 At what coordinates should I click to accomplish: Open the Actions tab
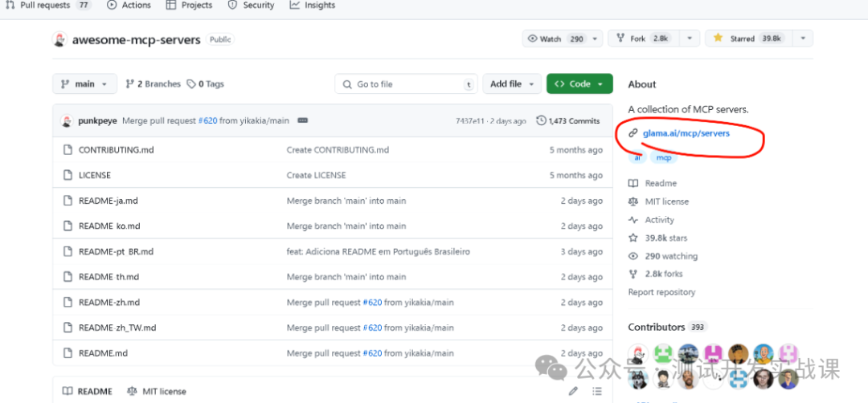pyautogui.click(x=129, y=6)
